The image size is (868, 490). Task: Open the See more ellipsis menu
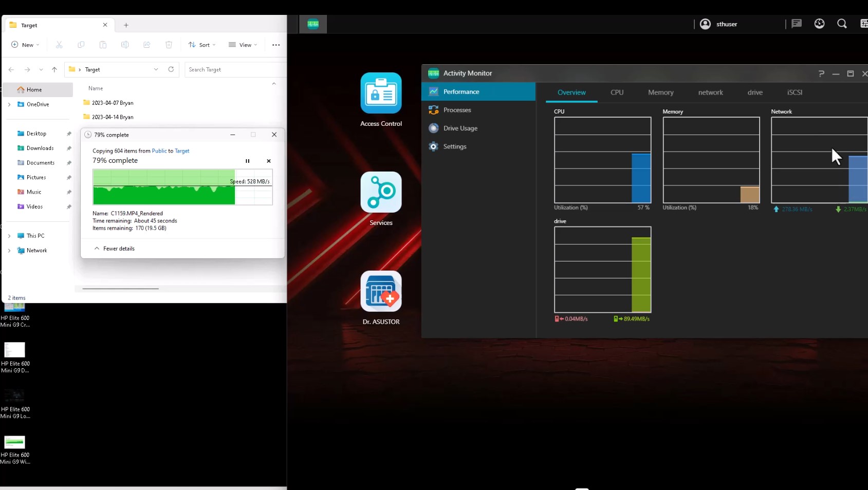(x=276, y=45)
